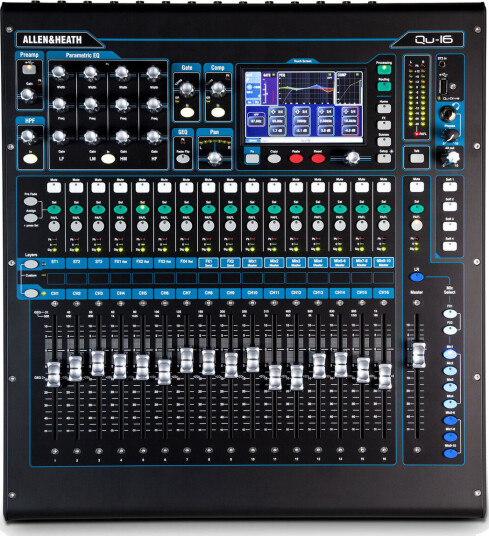Viewport: 489px width, 536px height.
Task: Mute the Master strip
Action: pyautogui.click(x=417, y=187)
